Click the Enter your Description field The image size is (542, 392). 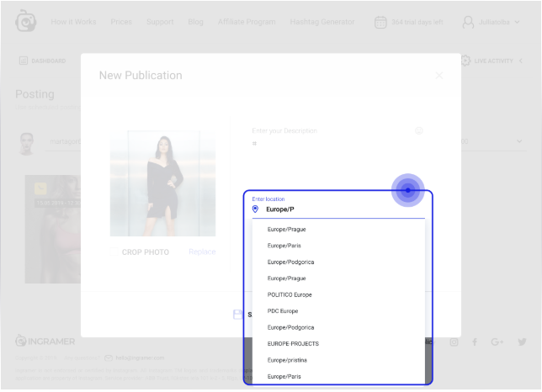284,131
